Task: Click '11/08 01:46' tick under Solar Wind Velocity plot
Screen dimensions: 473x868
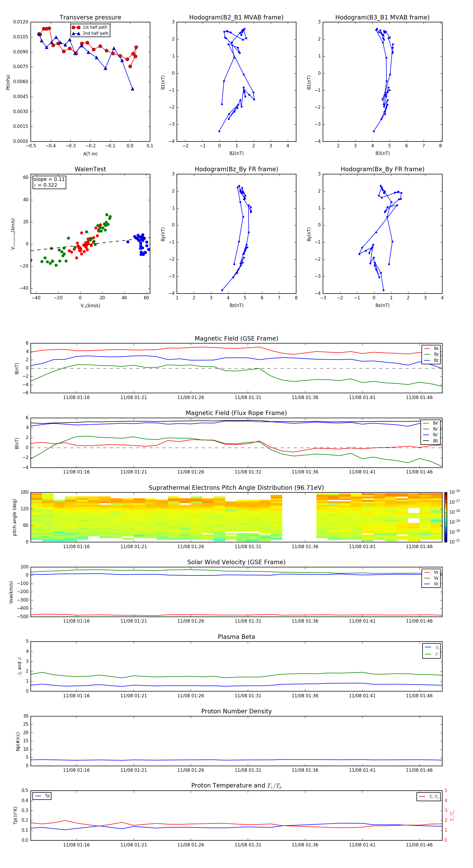Action: click(419, 621)
